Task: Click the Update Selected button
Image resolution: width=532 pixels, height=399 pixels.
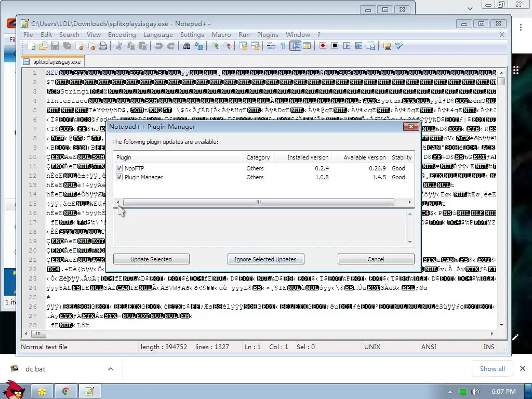Action: [151, 259]
